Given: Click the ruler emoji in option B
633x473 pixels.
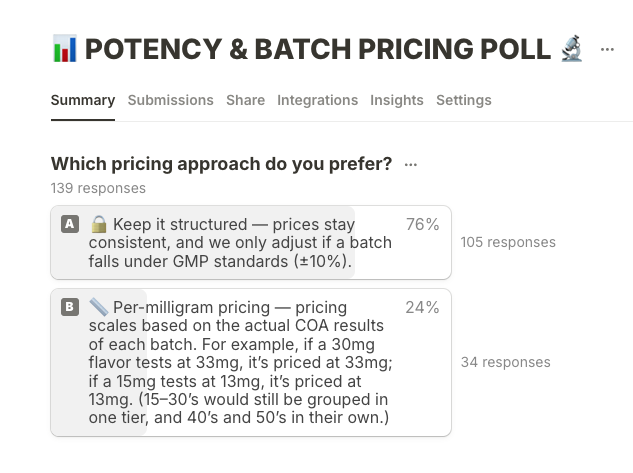Looking at the screenshot, I should (x=98, y=307).
